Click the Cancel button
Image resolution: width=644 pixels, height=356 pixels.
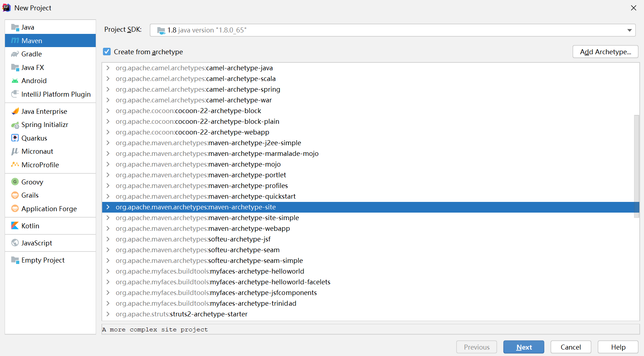[x=571, y=347]
